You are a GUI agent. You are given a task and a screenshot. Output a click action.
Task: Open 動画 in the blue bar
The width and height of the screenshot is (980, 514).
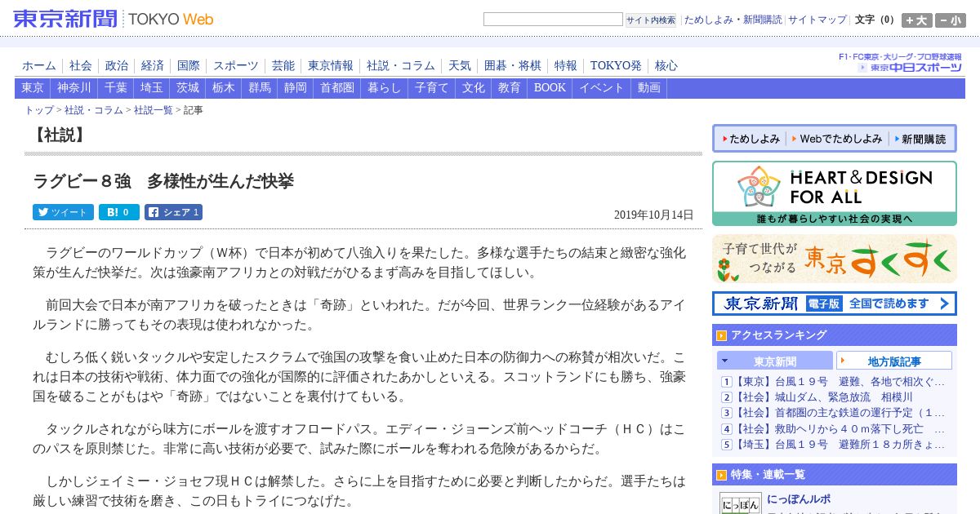649,88
